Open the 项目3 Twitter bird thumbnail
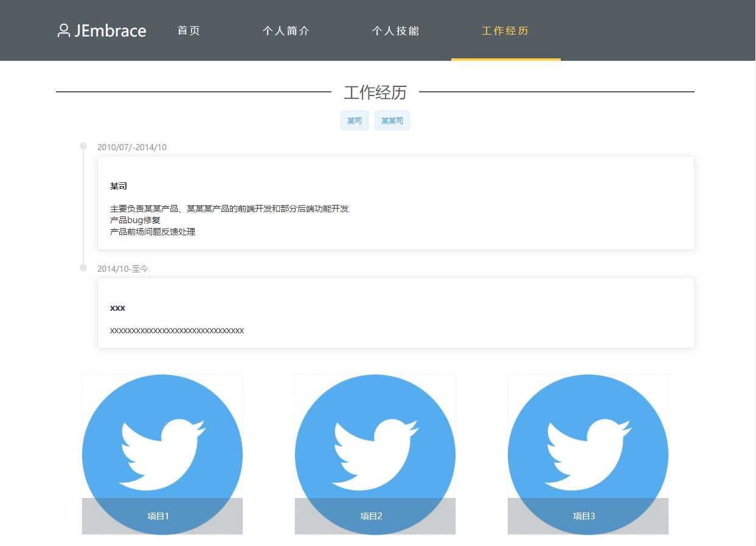The image size is (756, 546). point(588,455)
